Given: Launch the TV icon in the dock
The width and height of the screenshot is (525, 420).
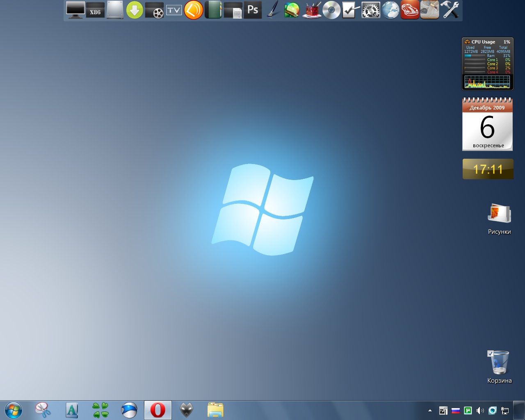Looking at the screenshot, I should (x=174, y=10).
